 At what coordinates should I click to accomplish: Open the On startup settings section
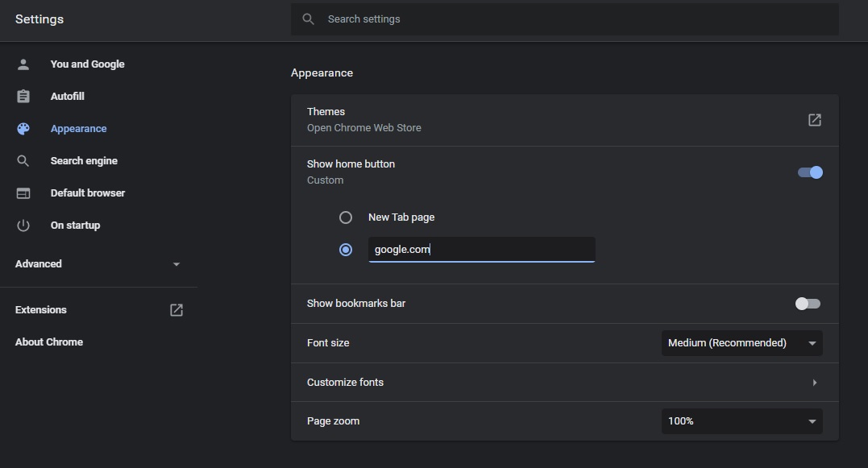click(75, 226)
